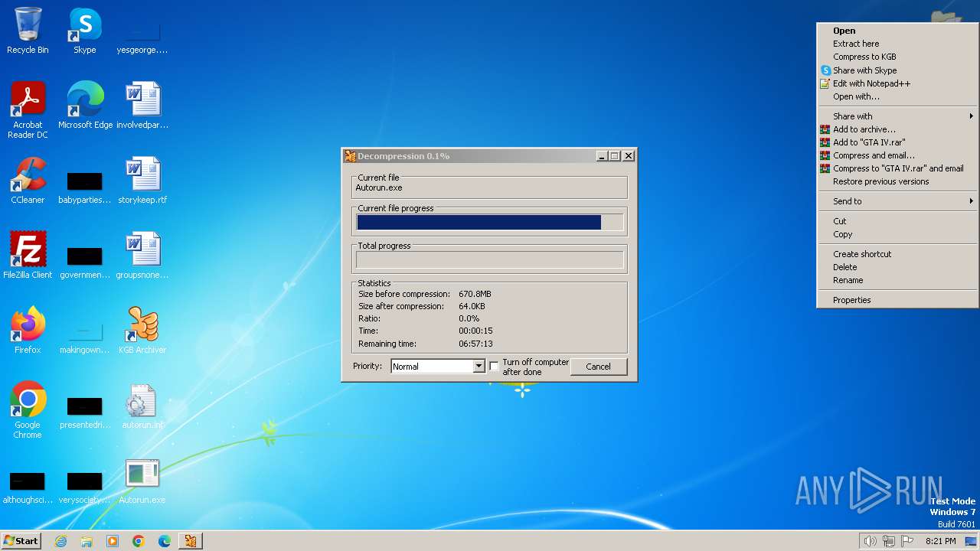This screenshot has width=980, height=551.
Task: Choose Rename in the context menu
Action: [897, 280]
